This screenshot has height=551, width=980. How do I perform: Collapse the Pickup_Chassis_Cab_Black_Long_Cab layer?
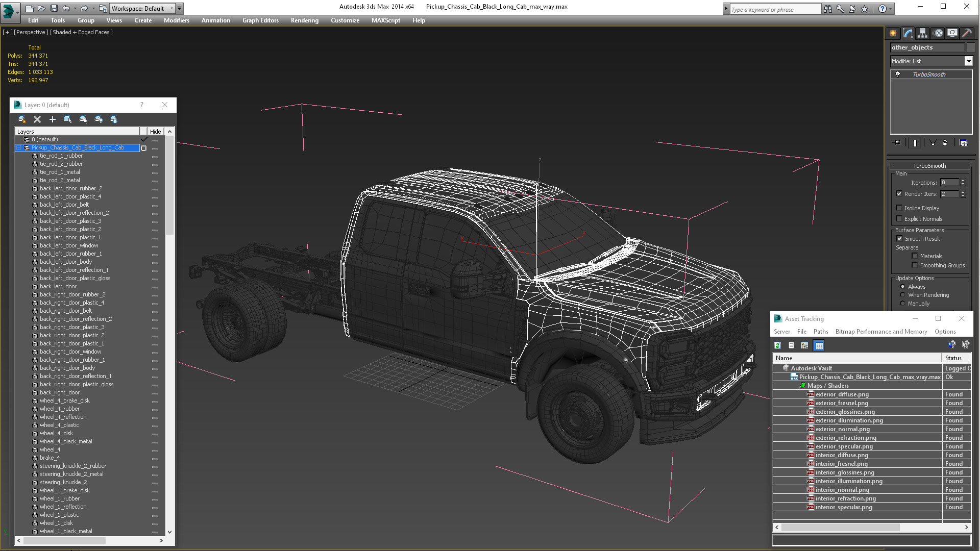tap(19, 148)
